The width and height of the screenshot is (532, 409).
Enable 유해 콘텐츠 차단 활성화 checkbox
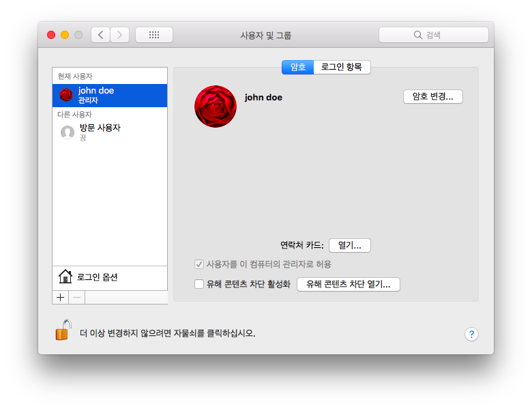[199, 284]
